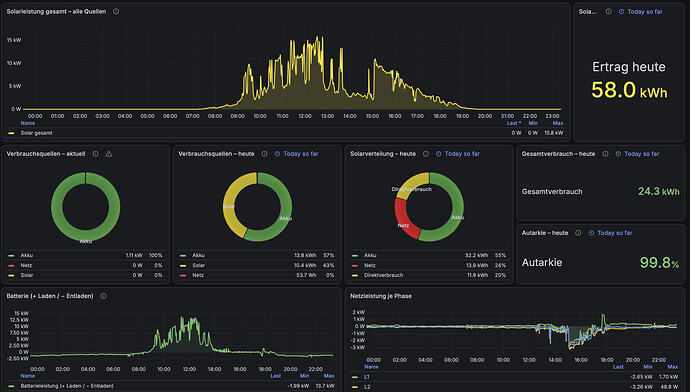Click info icon of Gesamtverbrauch – heute panel
The width and height of the screenshot is (690, 392).
(x=606, y=154)
